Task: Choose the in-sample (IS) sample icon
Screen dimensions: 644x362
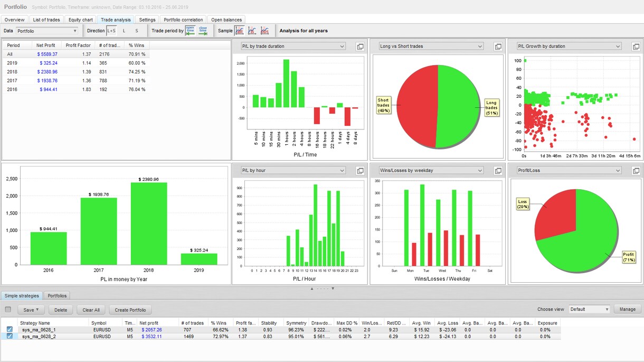Action: pyautogui.click(x=252, y=31)
